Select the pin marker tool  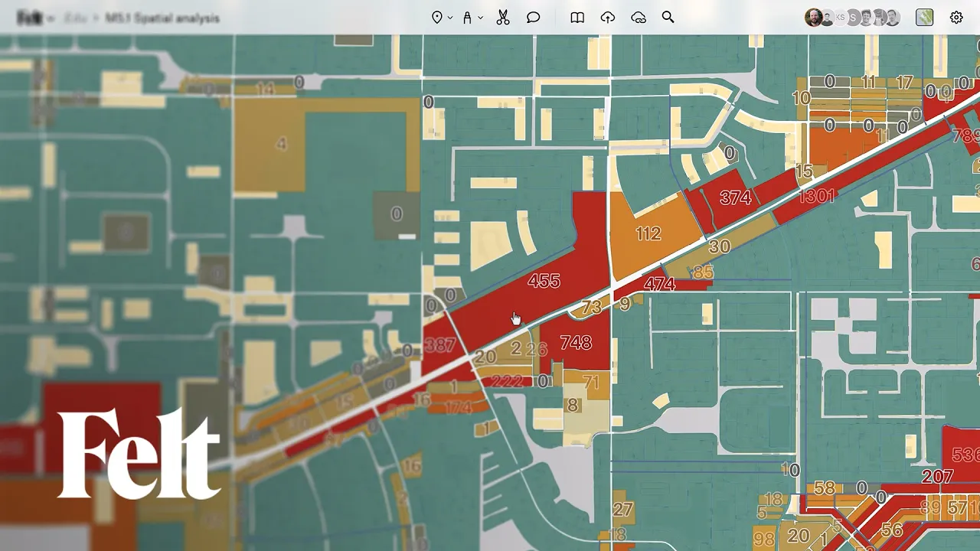click(x=437, y=17)
